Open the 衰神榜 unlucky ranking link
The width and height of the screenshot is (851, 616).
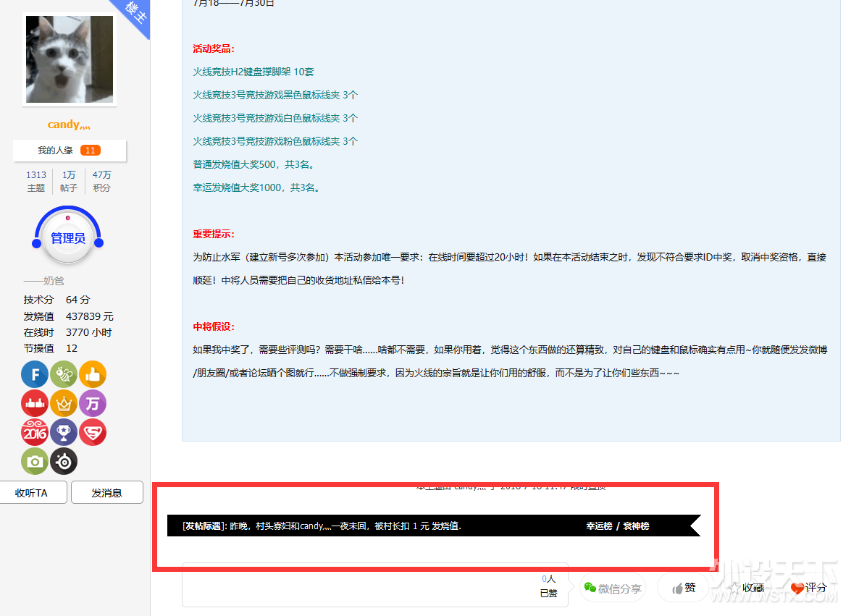(636, 526)
